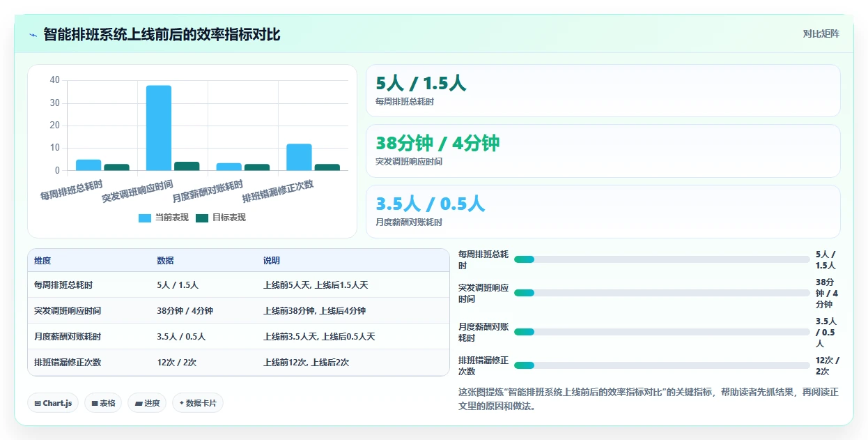
Task: Click the 月度薪酬对账耗时 progress bar
Action: point(662,332)
